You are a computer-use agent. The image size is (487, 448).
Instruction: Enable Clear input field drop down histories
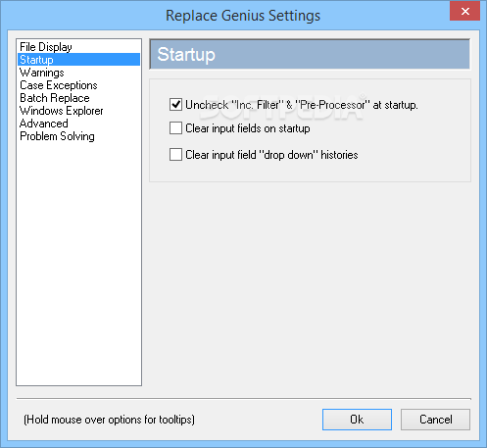coord(175,155)
